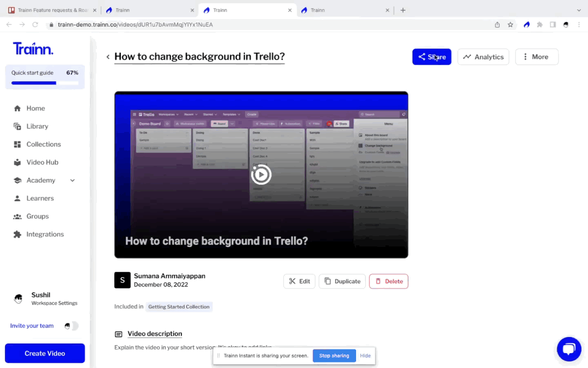Click the address bar URL
Viewport: 588px width, 368px height.
136,25
